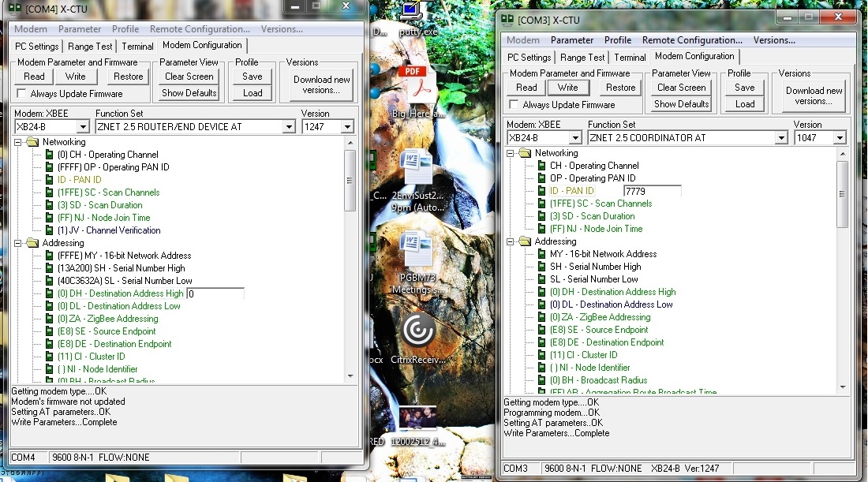The image size is (868, 482).
Task: Switch to PC Settings tab in COM4 window
Action: (x=36, y=47)
